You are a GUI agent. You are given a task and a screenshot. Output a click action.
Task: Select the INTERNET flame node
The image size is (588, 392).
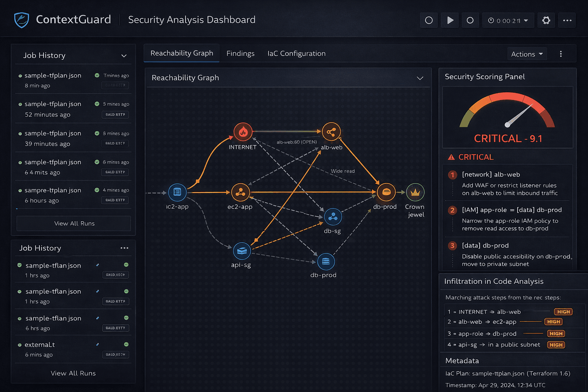click(242, 131)
